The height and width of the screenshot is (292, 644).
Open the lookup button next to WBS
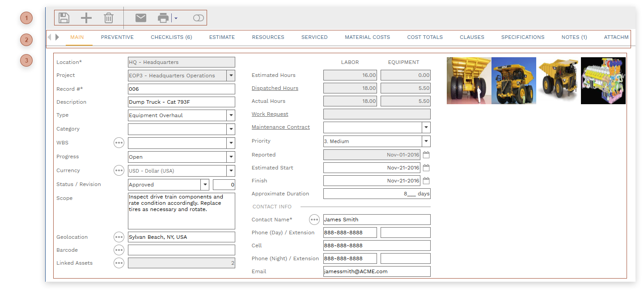click(x=119, y=143)
